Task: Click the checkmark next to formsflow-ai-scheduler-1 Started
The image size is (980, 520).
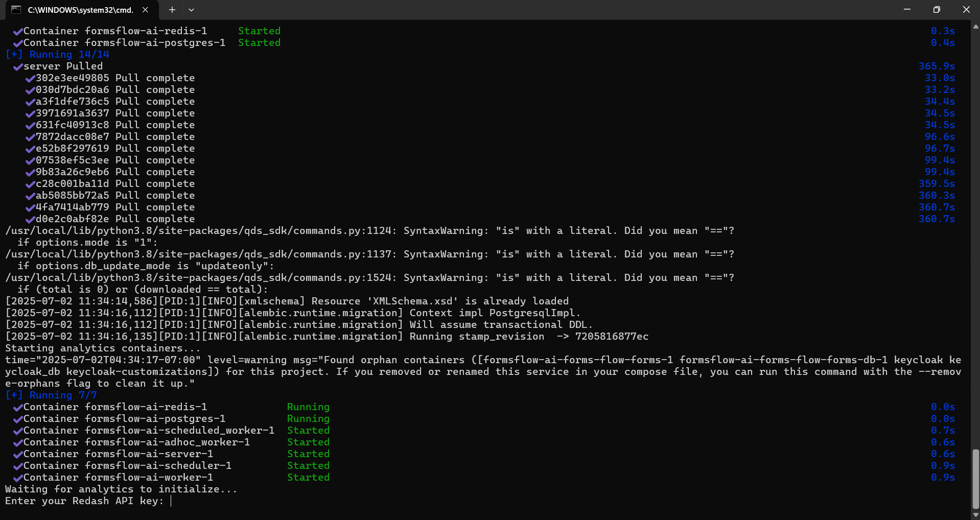Action: [x=18, y=465]
